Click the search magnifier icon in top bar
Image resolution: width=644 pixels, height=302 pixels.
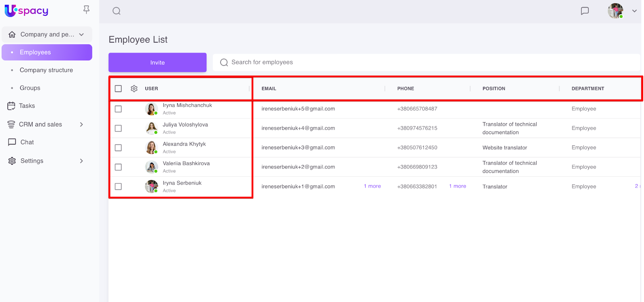116,11
